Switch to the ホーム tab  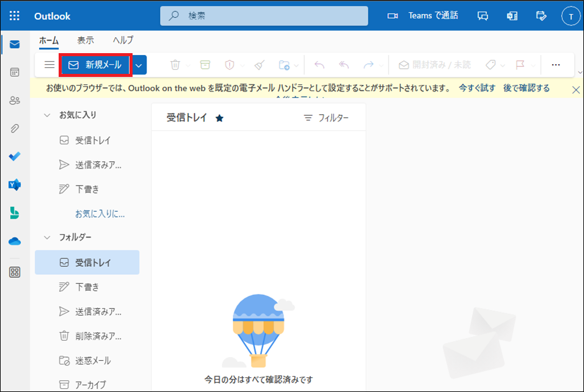point(49,40)
